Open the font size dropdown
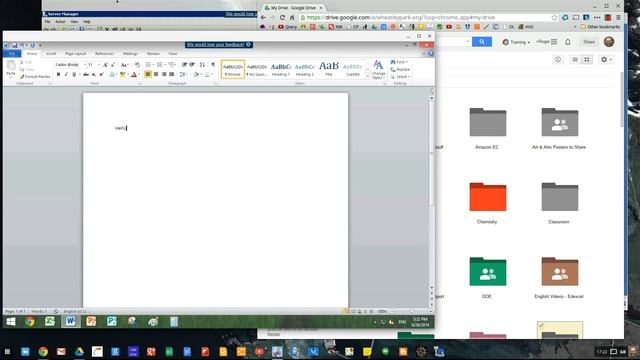 click(x=99, y=64)
